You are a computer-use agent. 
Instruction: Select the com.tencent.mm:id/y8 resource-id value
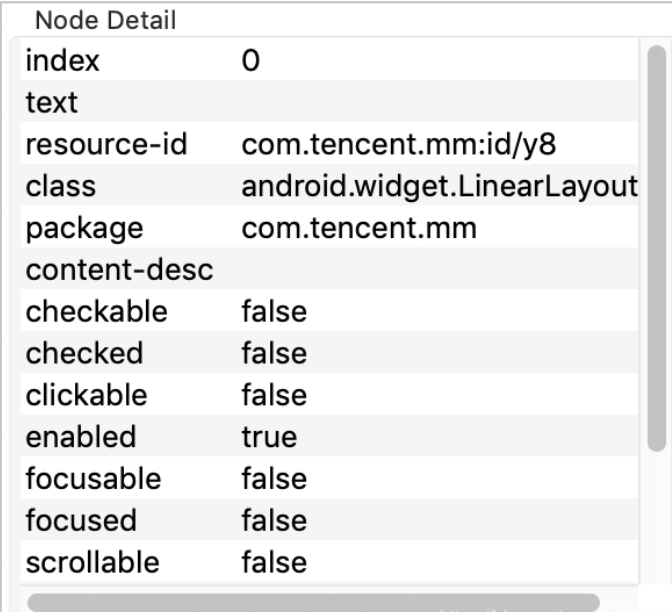coord(398,145)
